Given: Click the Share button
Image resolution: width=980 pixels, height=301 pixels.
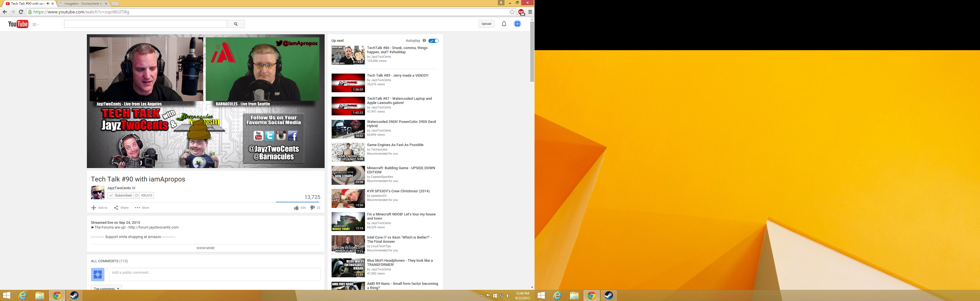Looking at the screenshot, I should click(121, 208).
